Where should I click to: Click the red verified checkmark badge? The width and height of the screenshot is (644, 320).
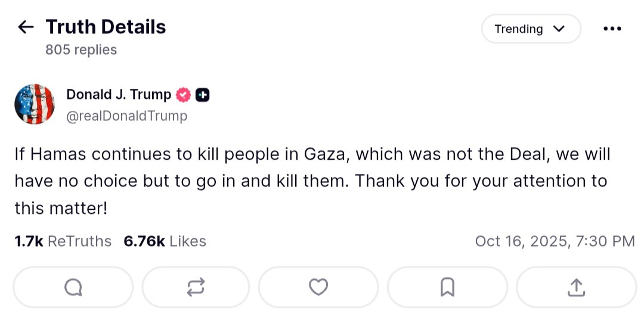[184, 95]
